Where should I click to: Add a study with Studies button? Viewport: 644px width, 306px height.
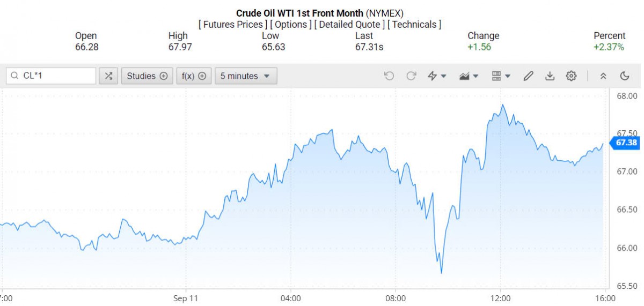[147, 76]
